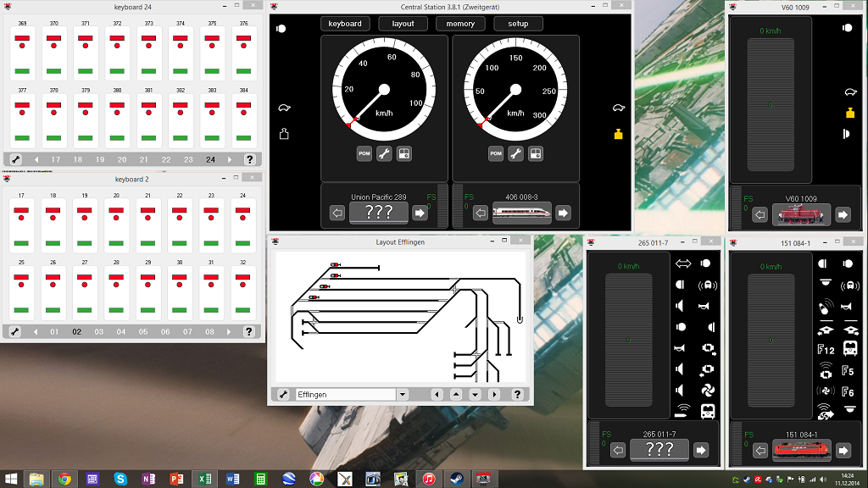The width and height of the screenshot is (868, 488).
Task: Set switch 17 to green in keyboard 2
Action: [21, 243]
